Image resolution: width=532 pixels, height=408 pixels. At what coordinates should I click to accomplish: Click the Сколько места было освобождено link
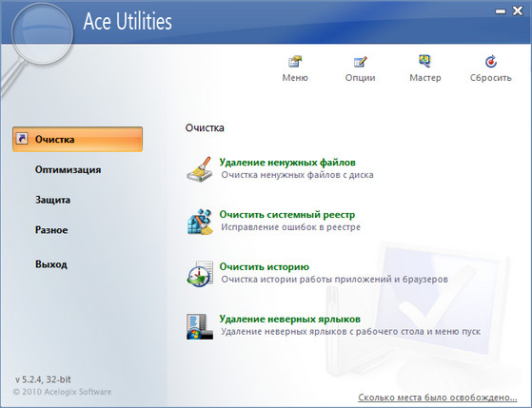coord(438,398)
